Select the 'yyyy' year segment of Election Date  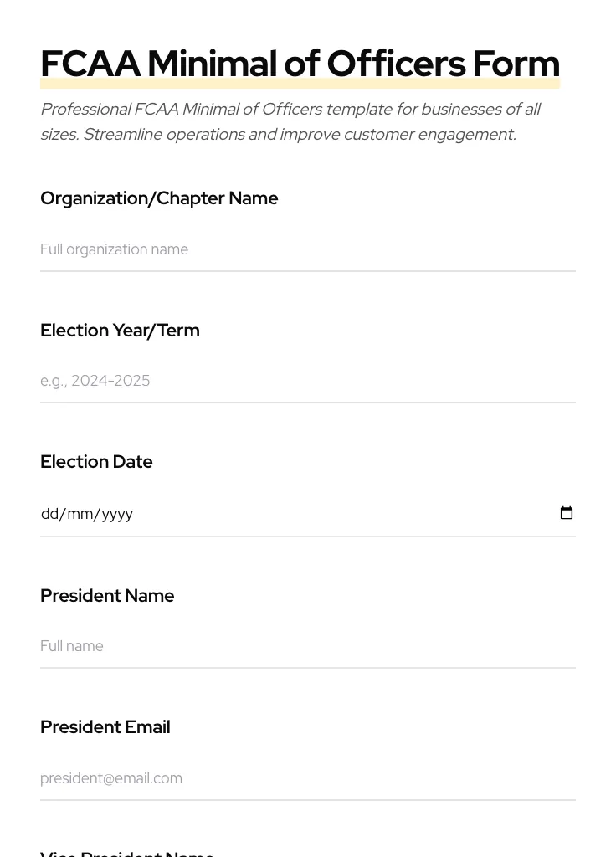point(117,514)
